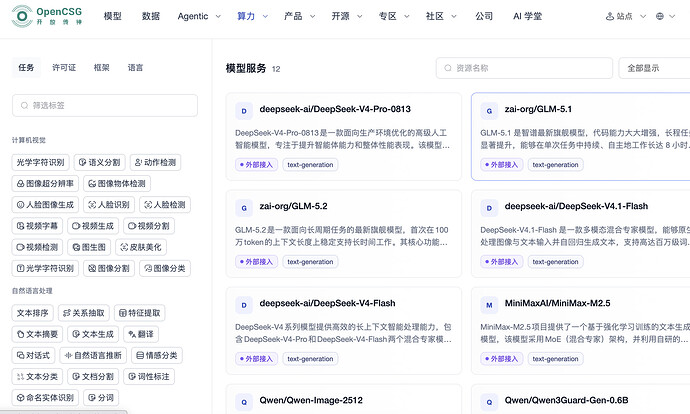Image resolution: width=690 pixels, height=414 pixels.
Task: Open zai-org/GLM-5.2 model link
Action: coord(294,206)
